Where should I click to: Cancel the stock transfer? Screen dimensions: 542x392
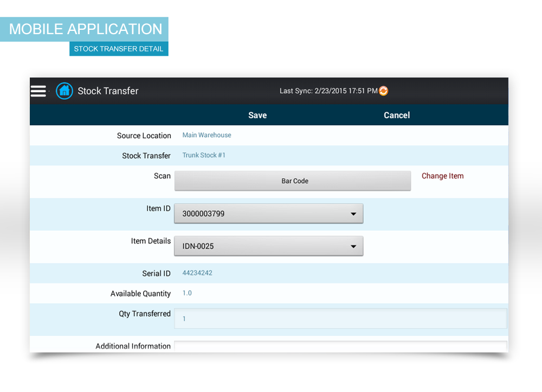pos(397,115)
